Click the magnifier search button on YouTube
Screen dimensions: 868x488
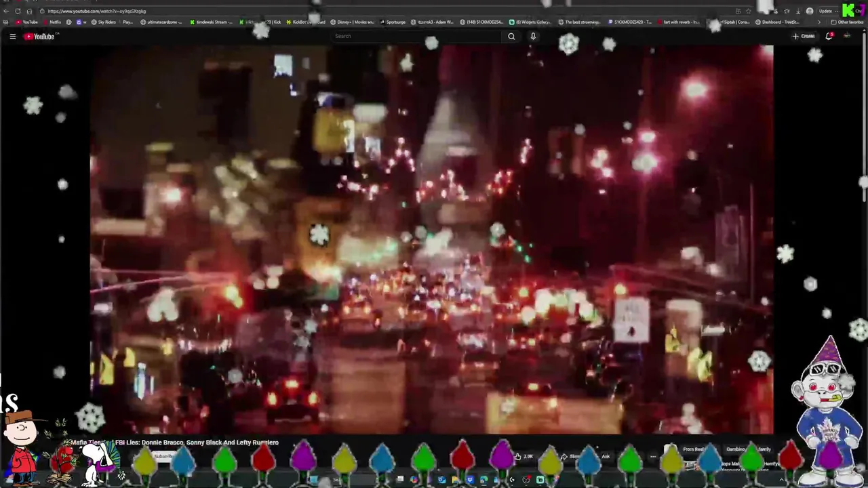[511, 36]
